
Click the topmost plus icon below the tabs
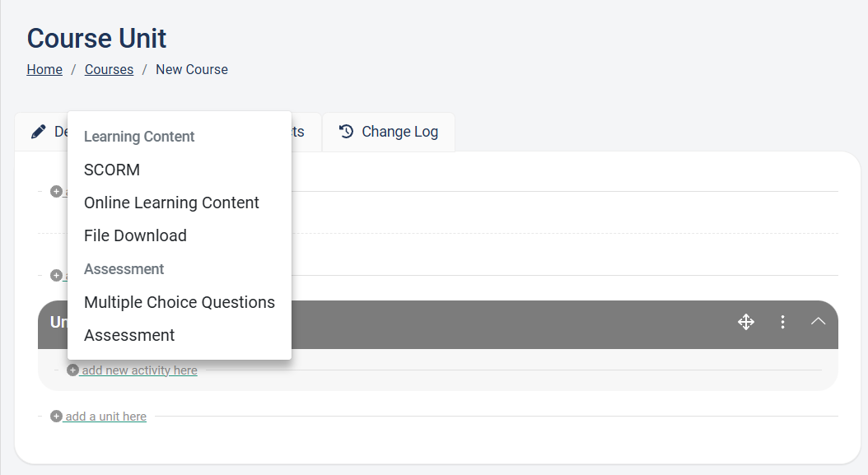(x=56, y=191)
